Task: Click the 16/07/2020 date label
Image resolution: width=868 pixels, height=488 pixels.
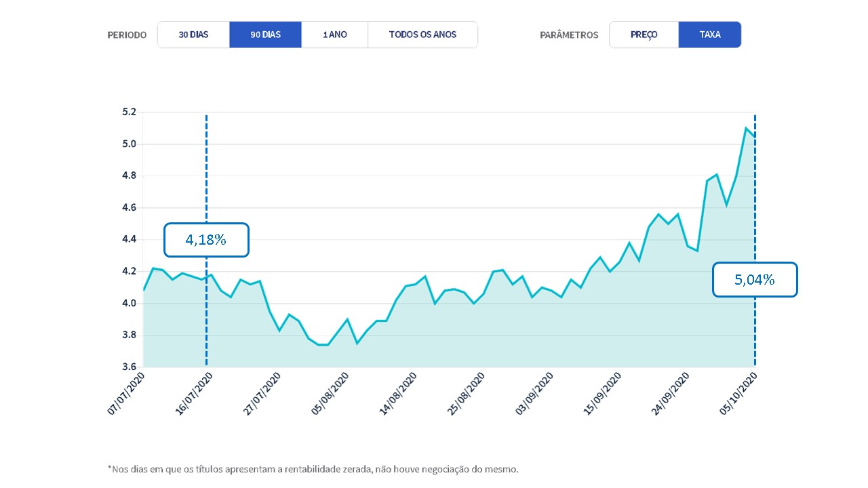Action: pos(194,394)
